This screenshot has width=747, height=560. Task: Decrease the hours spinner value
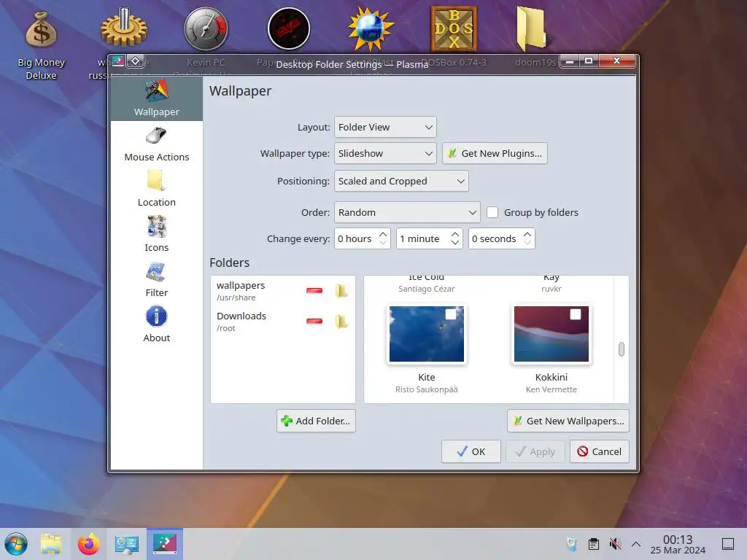pyautogui.click(x=383, y=243)
